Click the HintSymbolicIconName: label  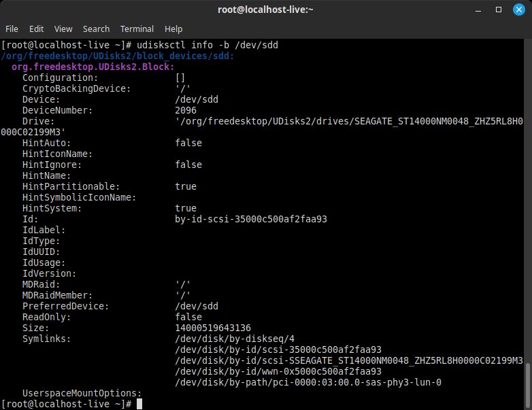79,197
